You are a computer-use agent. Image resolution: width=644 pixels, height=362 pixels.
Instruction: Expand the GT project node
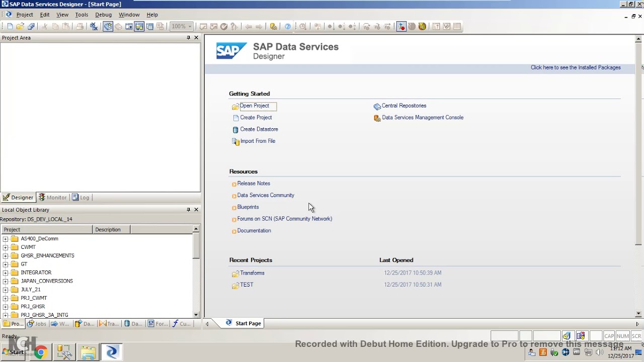pyautogui.click(x=6, y=264)
